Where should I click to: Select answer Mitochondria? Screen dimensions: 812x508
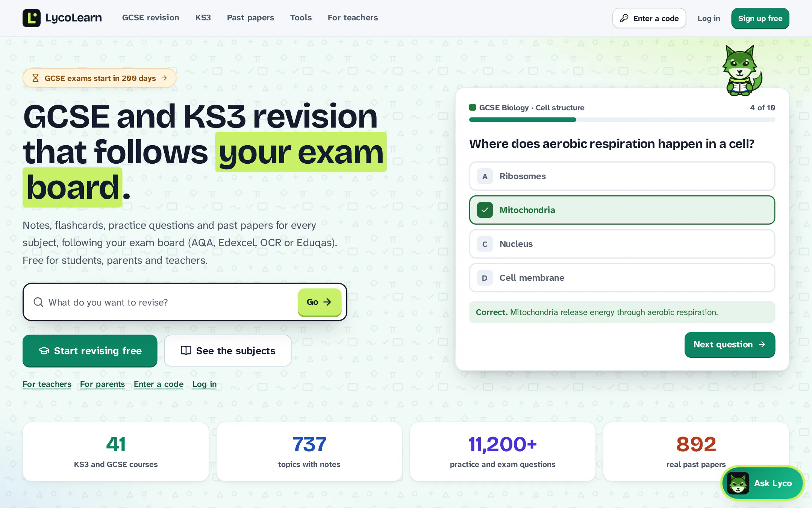click(622, 210)
